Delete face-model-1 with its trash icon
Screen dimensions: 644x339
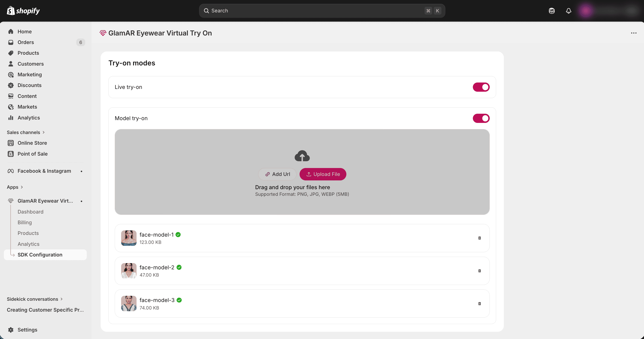click(479, 238)
